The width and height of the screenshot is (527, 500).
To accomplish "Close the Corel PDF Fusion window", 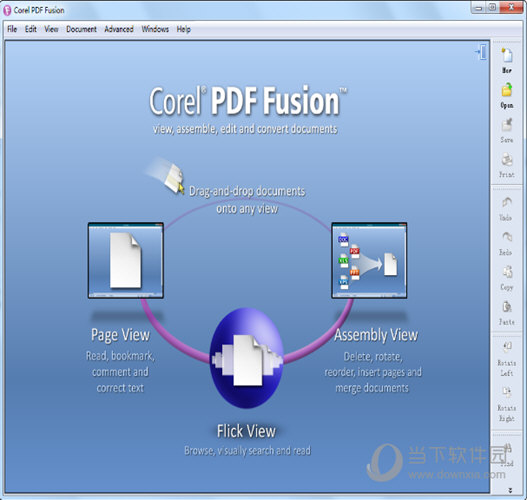I will [511, 7].
